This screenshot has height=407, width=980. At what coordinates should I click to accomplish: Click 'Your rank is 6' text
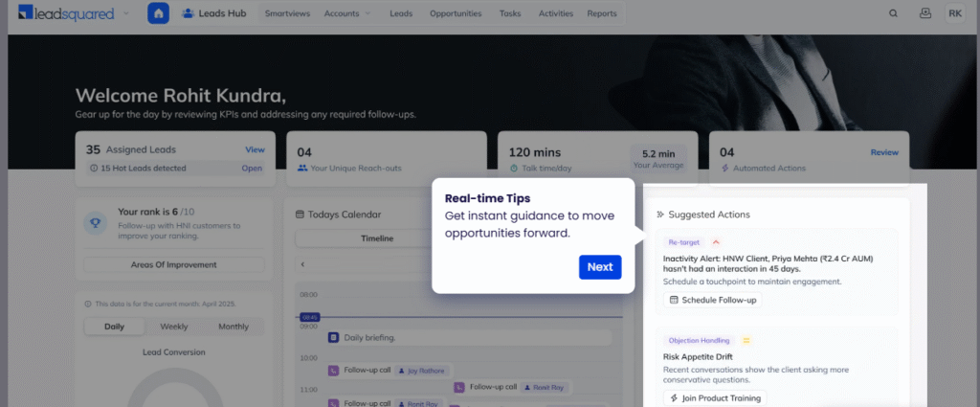coord(147,212)
